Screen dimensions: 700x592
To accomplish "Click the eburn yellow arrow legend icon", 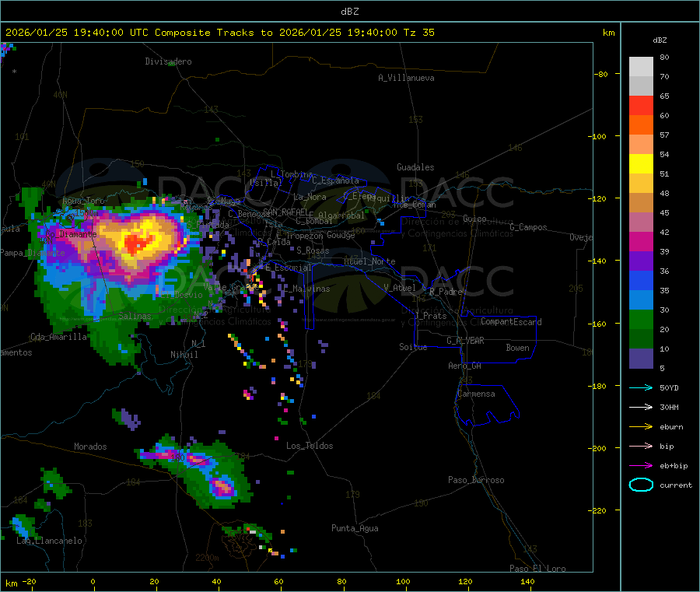I will pyautogui.click(x=641, y=427).
